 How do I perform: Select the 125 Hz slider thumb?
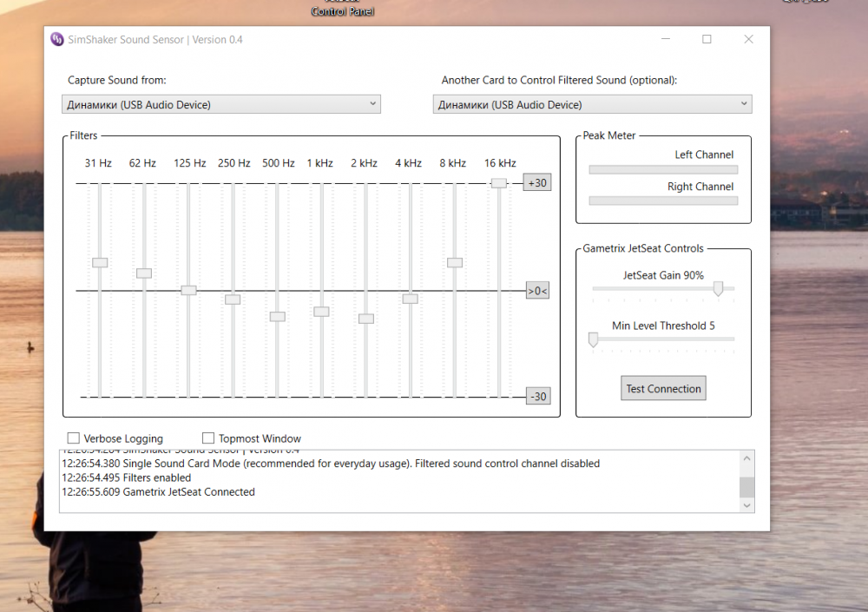[188, 290]
